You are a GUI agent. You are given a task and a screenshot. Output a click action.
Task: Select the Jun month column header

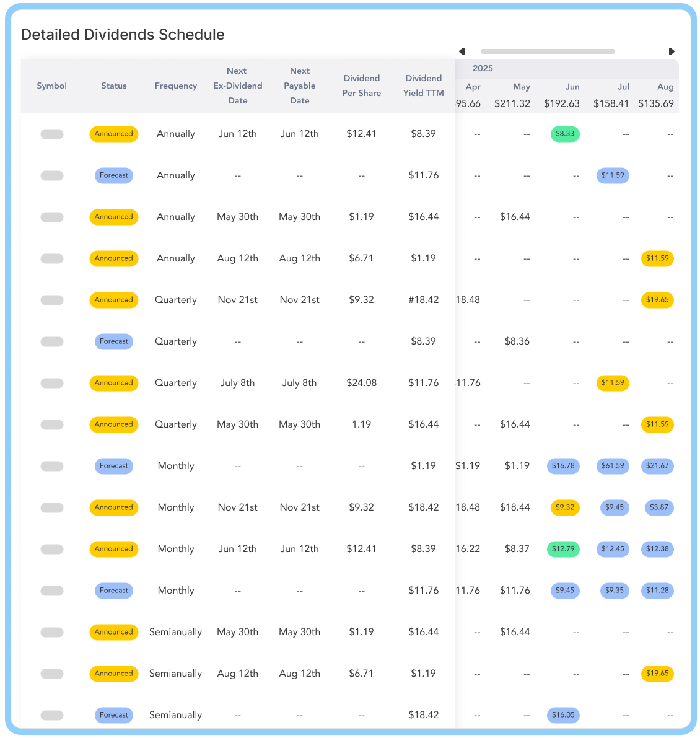coord(572,87)
